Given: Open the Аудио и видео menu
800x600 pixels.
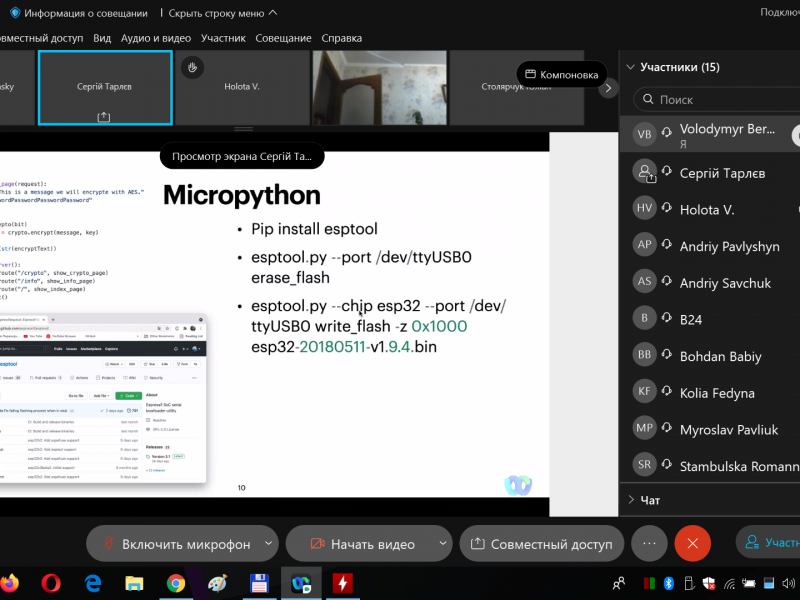Looking at the screenshot, I should click(155, 38).
